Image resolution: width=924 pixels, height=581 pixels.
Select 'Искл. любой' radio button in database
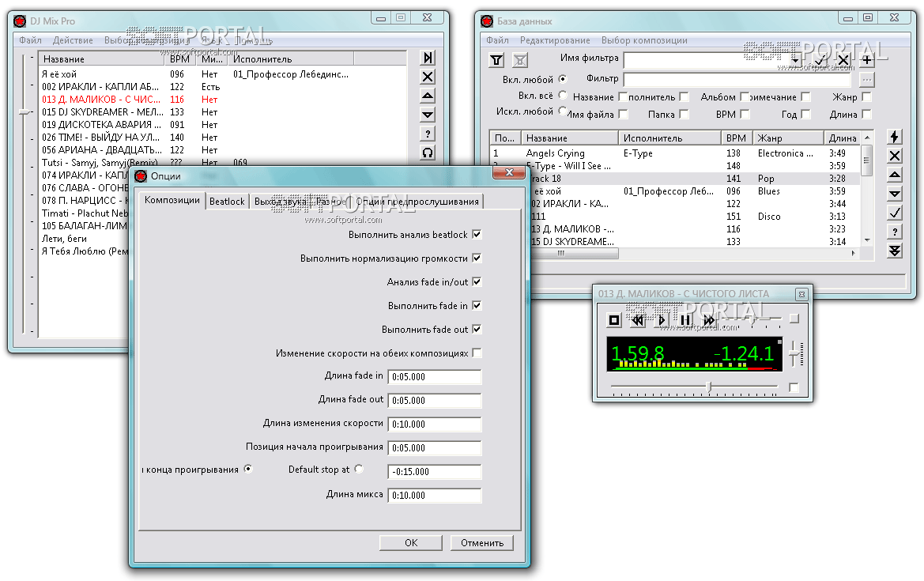[x=562, y=110]
